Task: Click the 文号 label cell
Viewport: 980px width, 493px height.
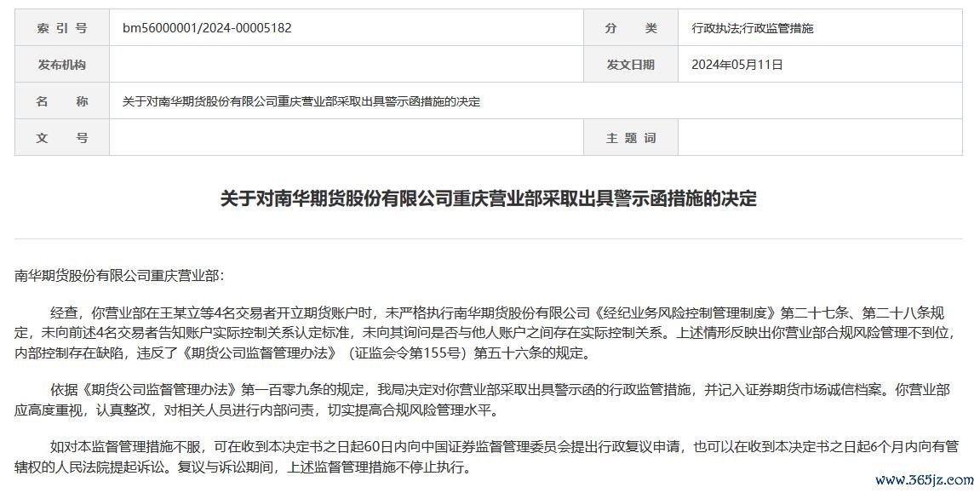Action: click(62, 138)
